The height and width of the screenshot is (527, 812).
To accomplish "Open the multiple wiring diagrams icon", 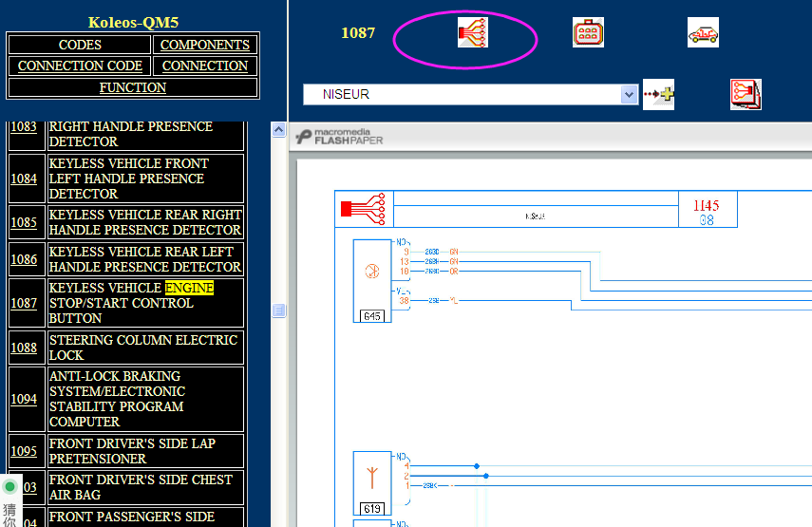I will [x=746, y=94].
